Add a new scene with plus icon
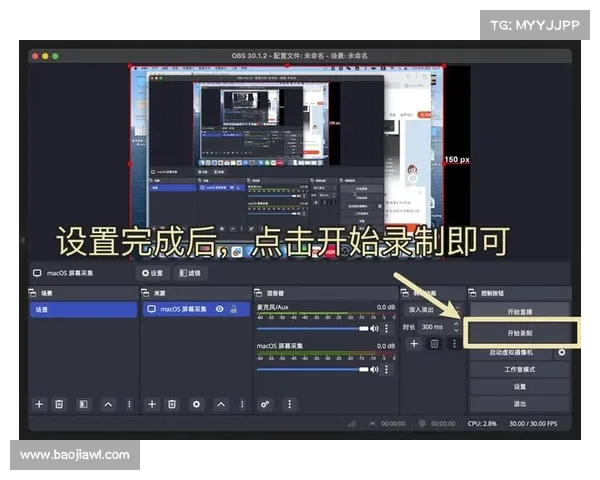Image resolution: width=600 pixels, height=480 pixels. [x=39, y=404]
